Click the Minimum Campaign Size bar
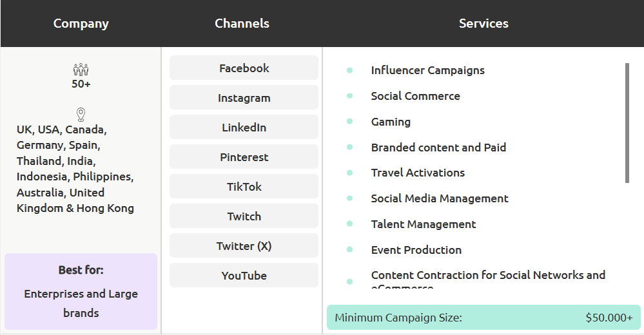 [483, 318]
